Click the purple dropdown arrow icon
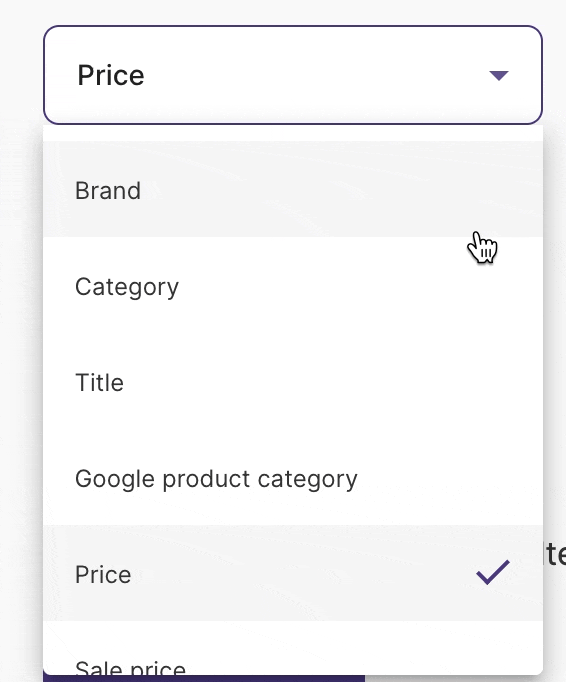 pos(499,76)
